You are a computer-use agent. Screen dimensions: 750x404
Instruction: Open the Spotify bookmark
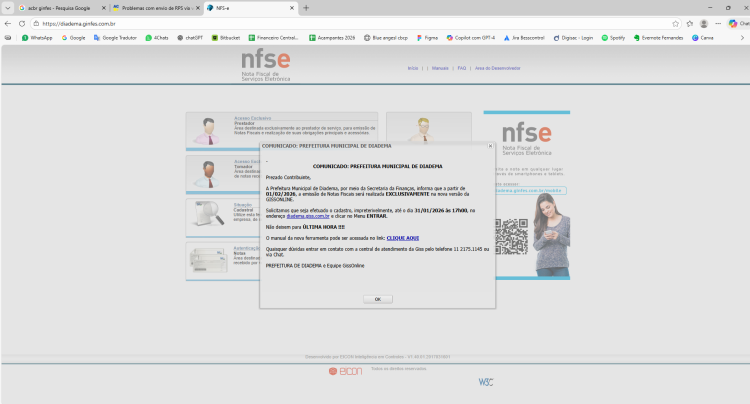tap(613, 38)
